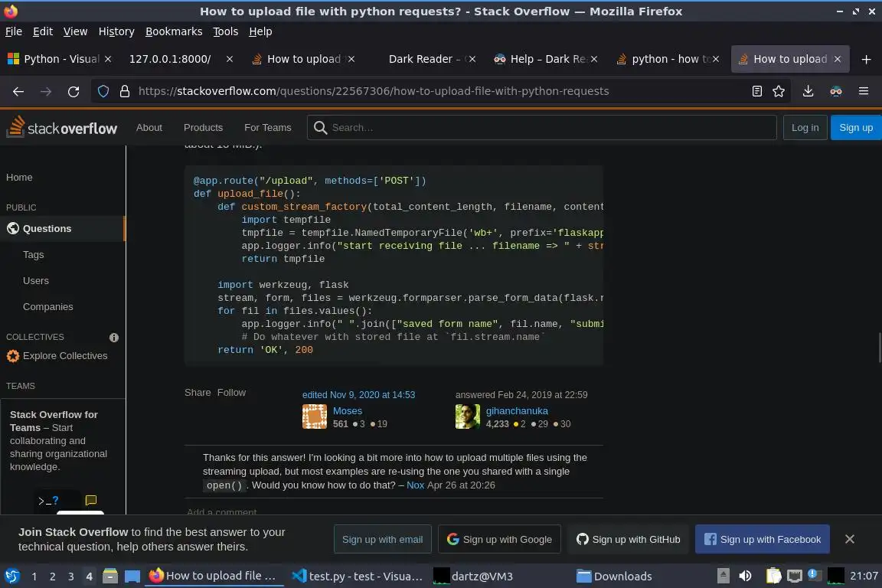Click Follow under the answer
This screenshot has width=882, height=588.
[x=231, y=393]
